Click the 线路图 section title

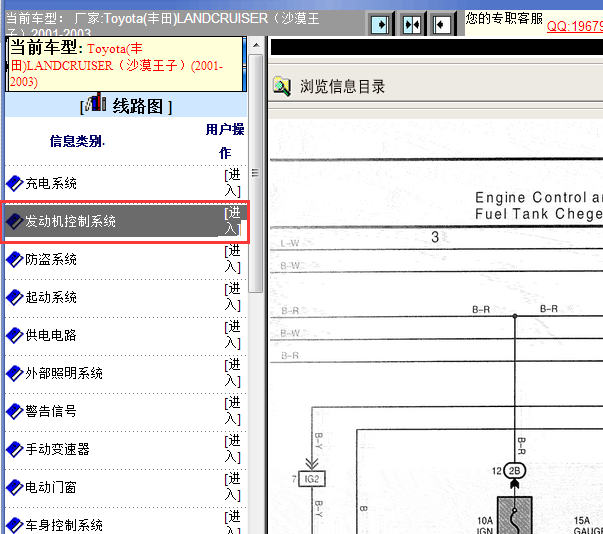click(137, 106)
